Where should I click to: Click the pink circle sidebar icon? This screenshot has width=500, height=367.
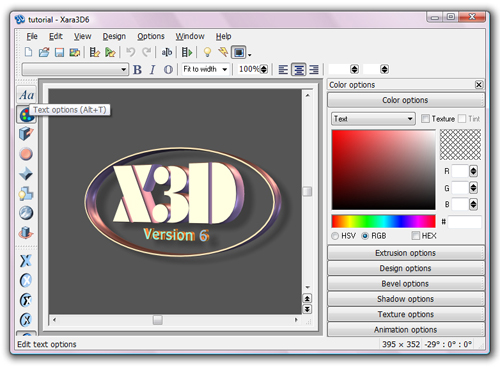(x=26, y=154)
